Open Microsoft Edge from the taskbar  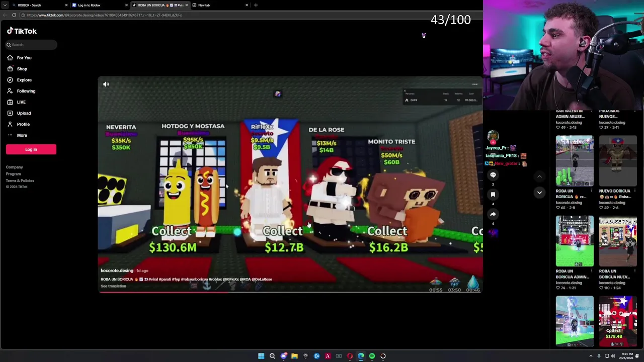361,356
